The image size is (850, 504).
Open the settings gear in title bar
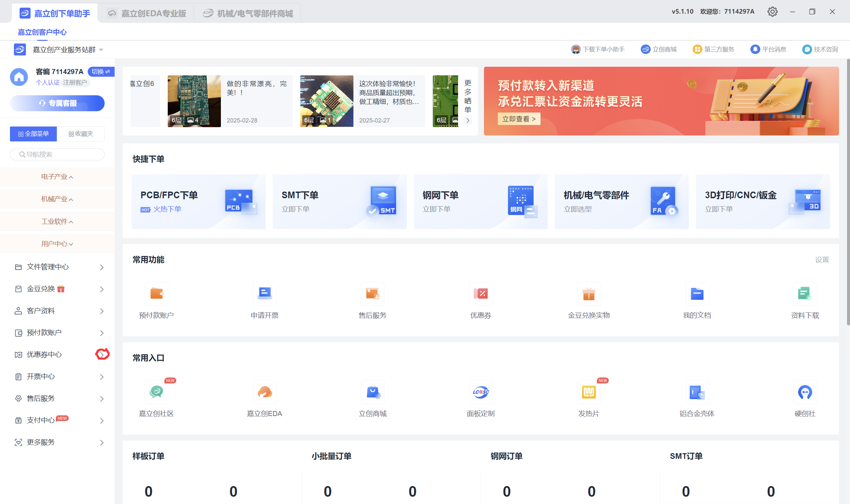(x=772, y=12)
